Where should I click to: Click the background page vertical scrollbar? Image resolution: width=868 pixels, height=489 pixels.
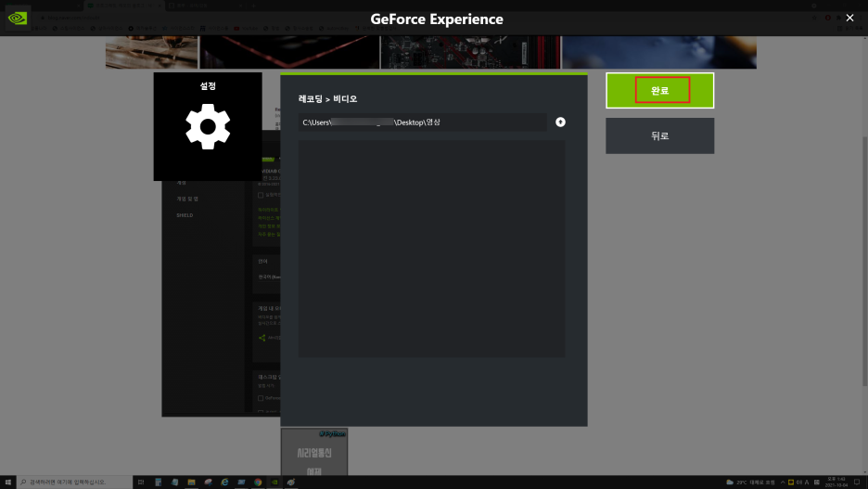864,261
